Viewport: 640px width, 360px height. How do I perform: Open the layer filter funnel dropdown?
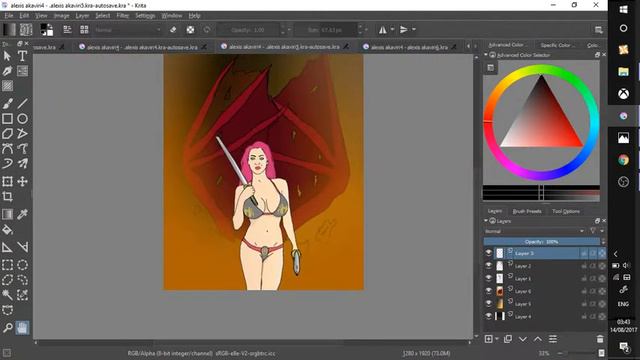pyautogui.click(x=596, y=231)
